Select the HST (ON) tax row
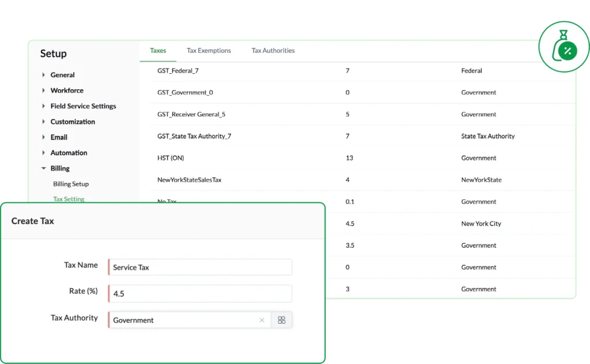The image size is (590, 364). (171, 158)
